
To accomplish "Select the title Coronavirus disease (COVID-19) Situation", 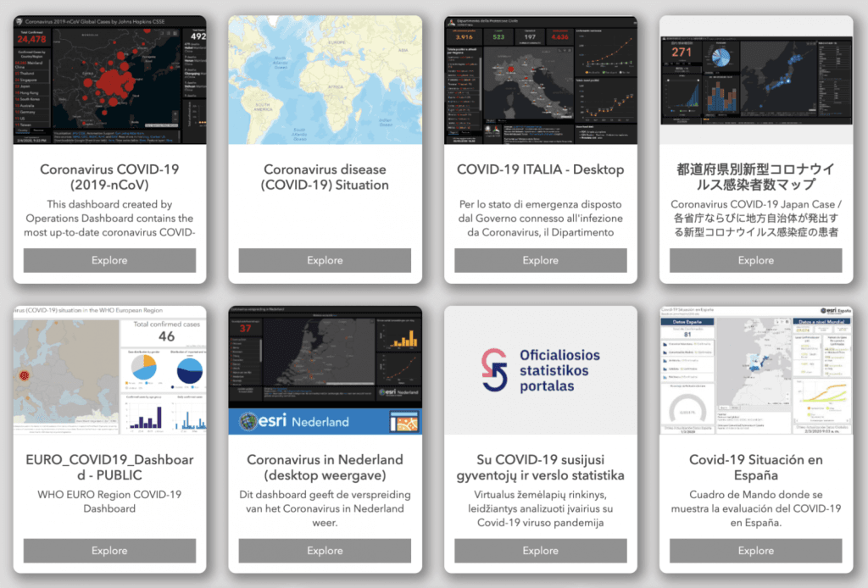I will 325,177.
